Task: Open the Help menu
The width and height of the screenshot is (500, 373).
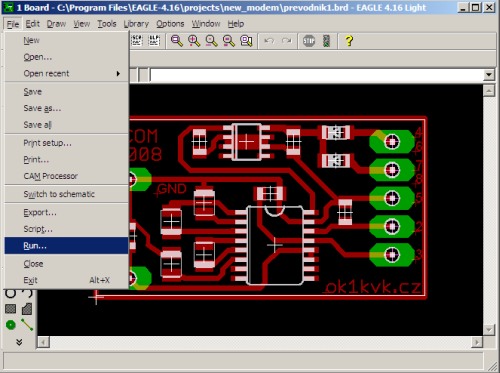Action: [236, 24]
